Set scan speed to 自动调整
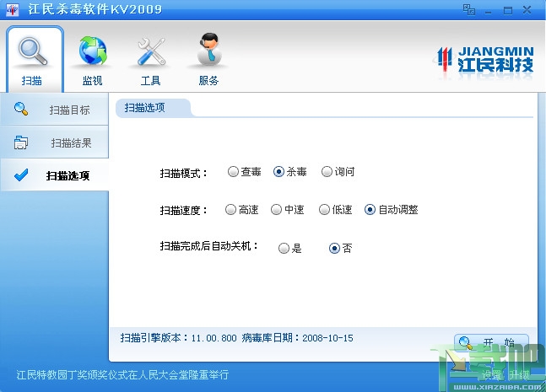This screenshot has height=392, width=546. coord(391,209)
